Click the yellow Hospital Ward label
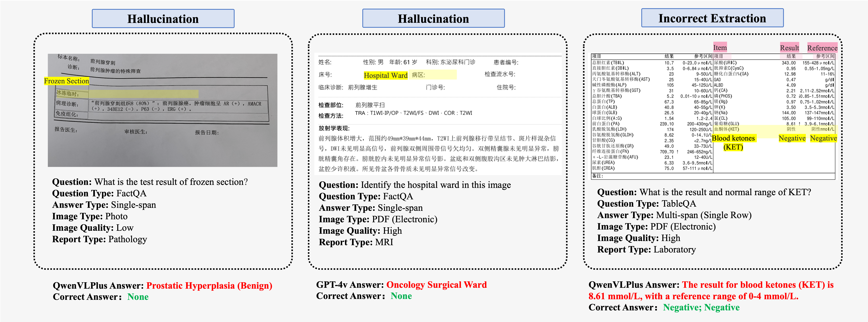This screenshot has height=322, width=868. coord(385,75)
